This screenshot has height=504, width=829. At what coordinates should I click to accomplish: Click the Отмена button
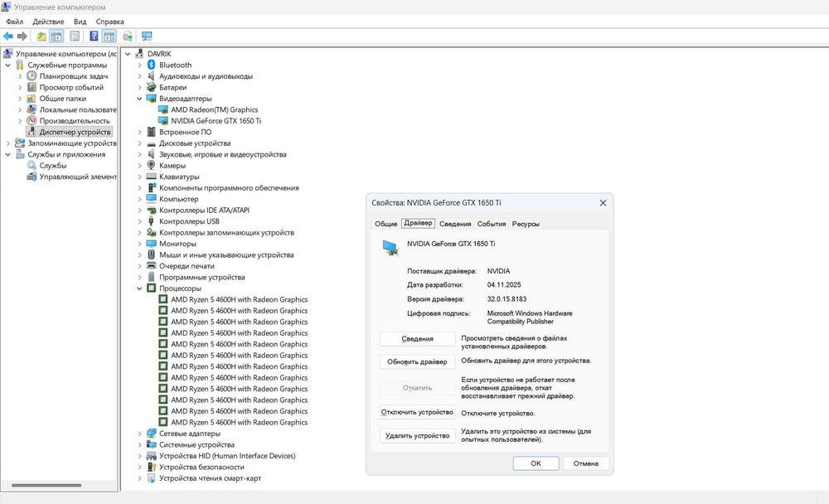click(586, 463)
